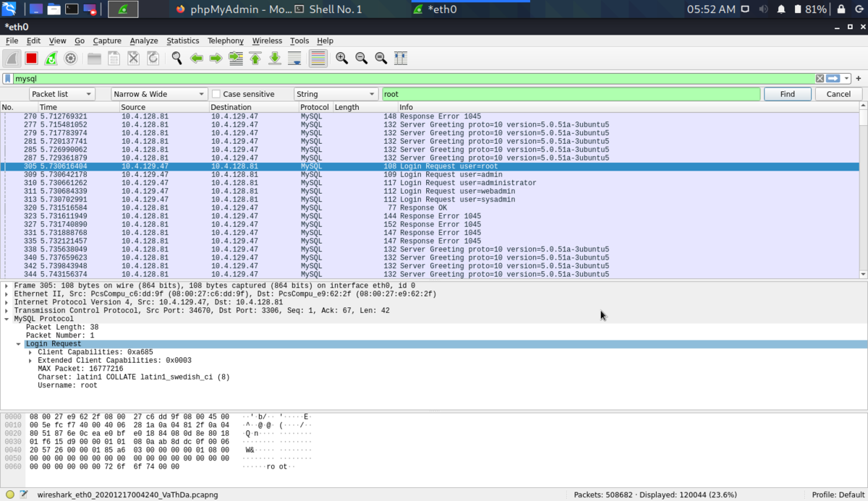Open capture file properties status icon

click(x=24, y=494)
